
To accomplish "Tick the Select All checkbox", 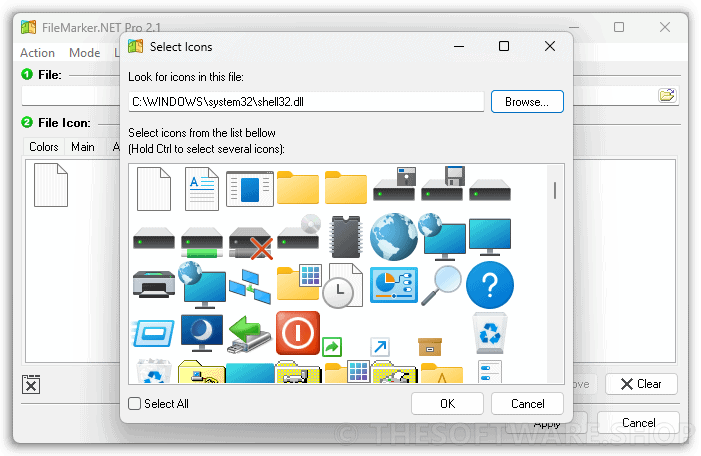I will 135,404.
